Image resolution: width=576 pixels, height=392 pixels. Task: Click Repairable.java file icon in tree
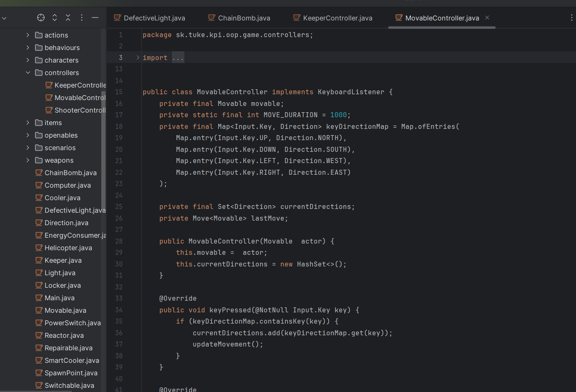[x=39, y=348]
